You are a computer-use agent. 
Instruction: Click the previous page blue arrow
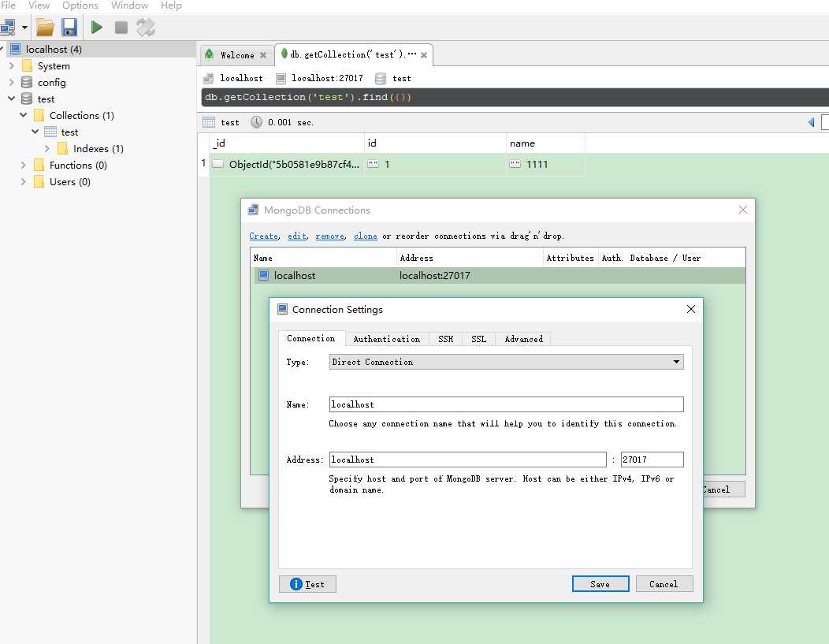(x=812, y=122)
